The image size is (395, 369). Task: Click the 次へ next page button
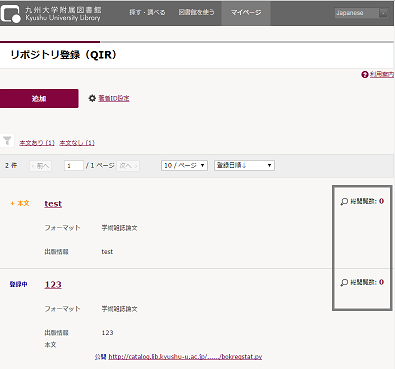point(128,166)
